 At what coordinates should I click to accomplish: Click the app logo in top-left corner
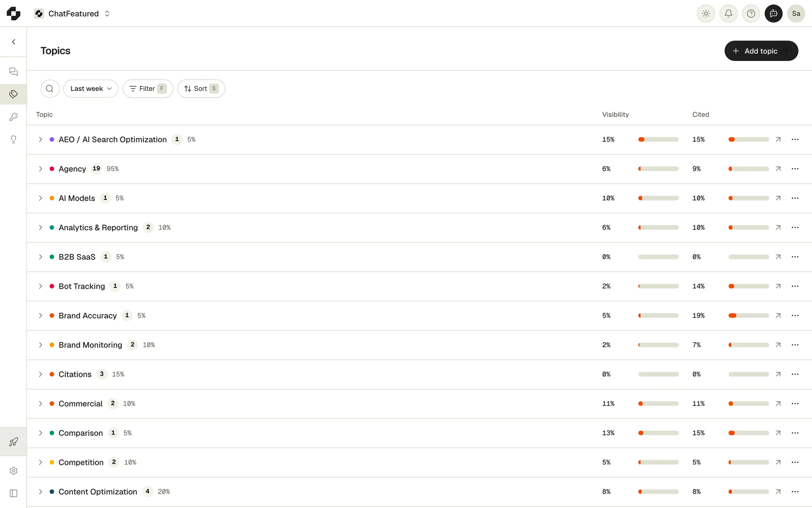click(x=14, y=14)
